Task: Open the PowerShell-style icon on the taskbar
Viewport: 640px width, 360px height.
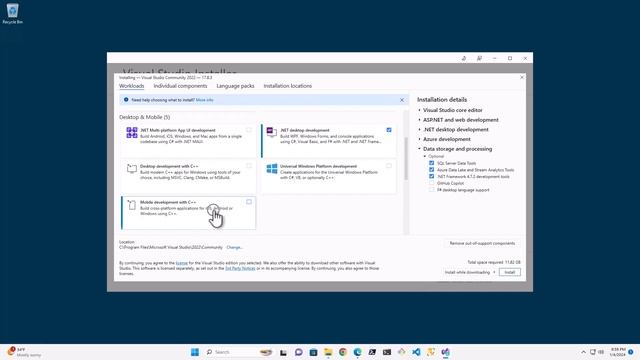Action: [372, 352]
